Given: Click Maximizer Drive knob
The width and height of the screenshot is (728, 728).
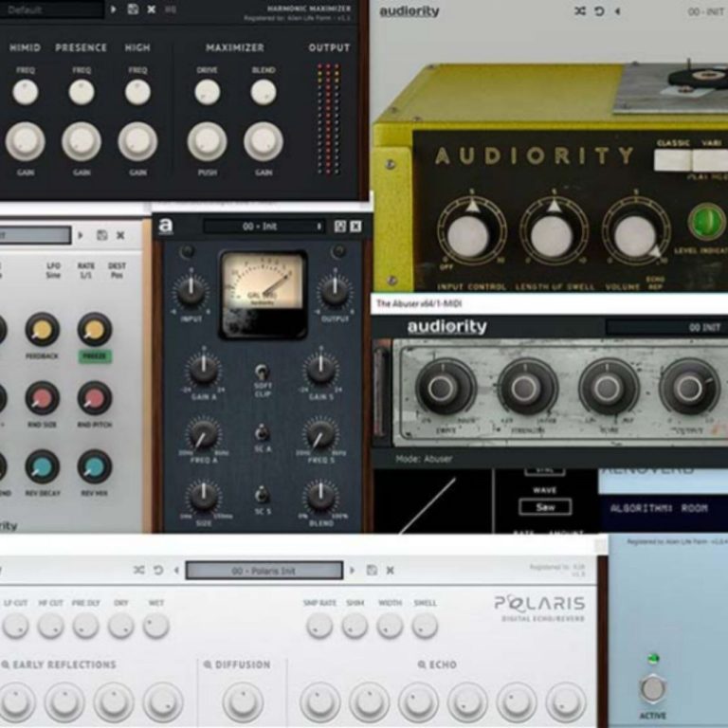Looking at the screenshot, I should (207, 92).
